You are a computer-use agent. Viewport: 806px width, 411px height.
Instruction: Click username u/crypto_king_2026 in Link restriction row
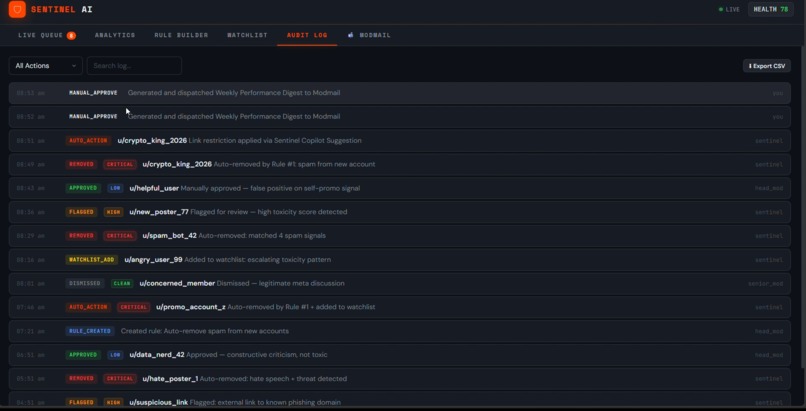pyautogui.click(x=152, y=140)
